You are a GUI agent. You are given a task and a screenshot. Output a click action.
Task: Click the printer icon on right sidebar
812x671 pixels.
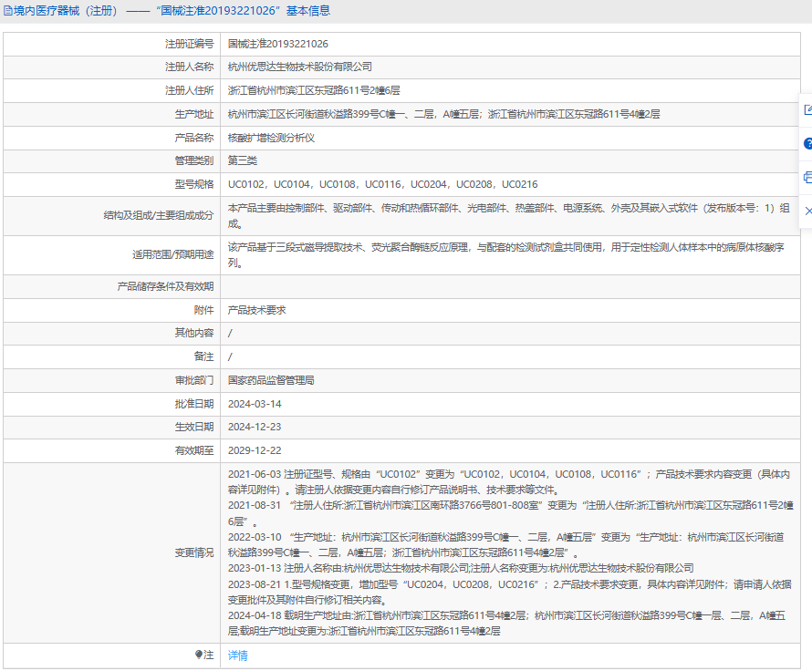(807, 178)
